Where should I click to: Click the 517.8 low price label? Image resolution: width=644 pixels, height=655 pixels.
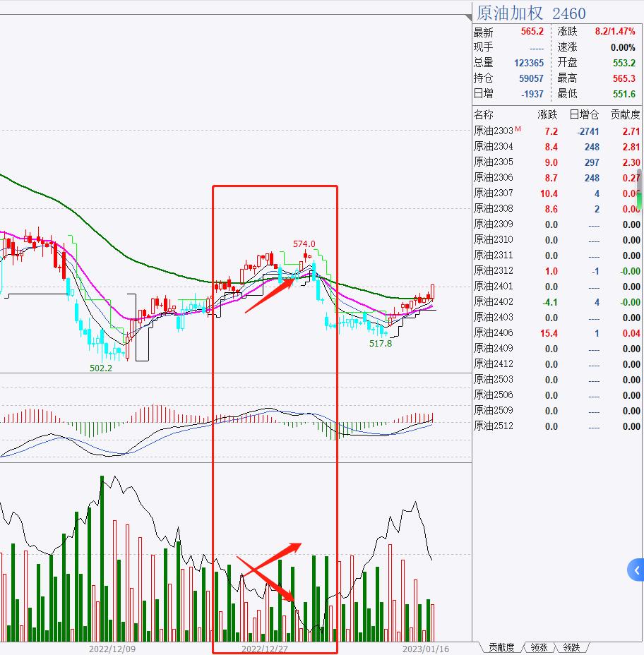pos(381,343)
